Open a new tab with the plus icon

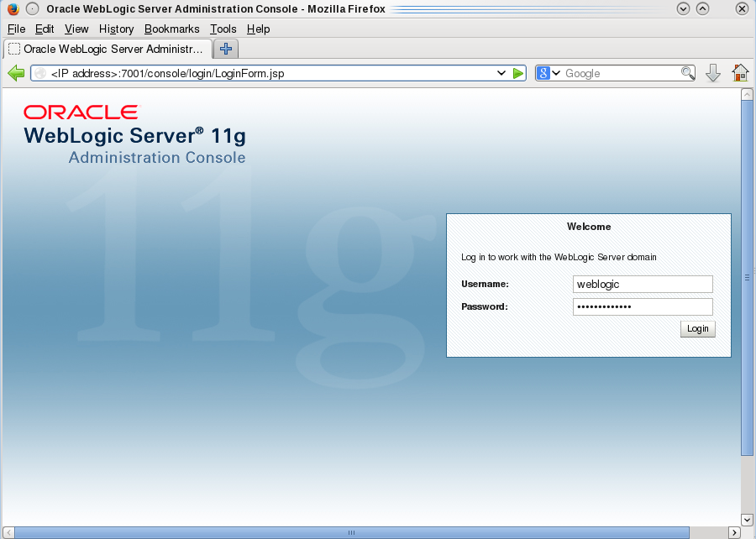[x=226, y=49]
